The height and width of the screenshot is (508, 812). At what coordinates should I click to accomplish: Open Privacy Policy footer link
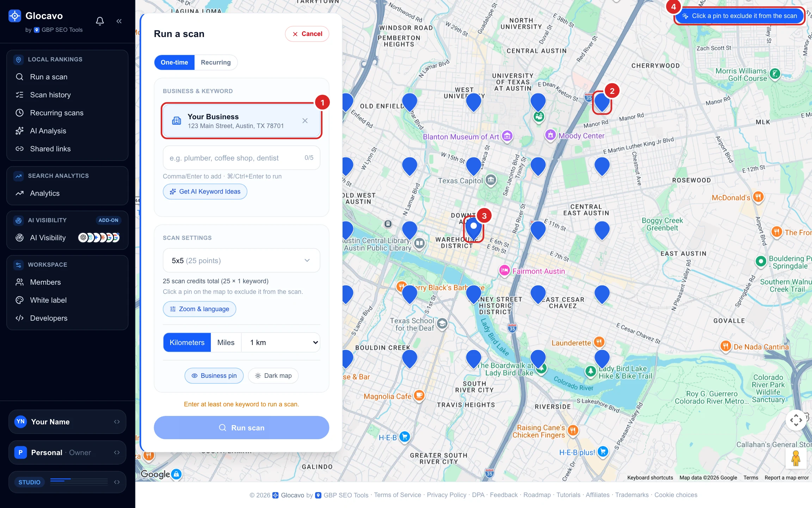[446, 495]
